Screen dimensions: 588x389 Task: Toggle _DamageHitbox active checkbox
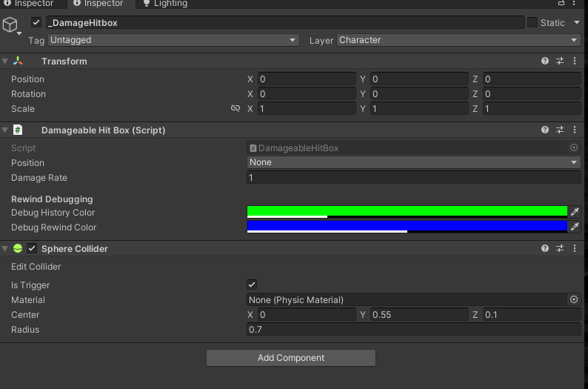pos(36,22)
